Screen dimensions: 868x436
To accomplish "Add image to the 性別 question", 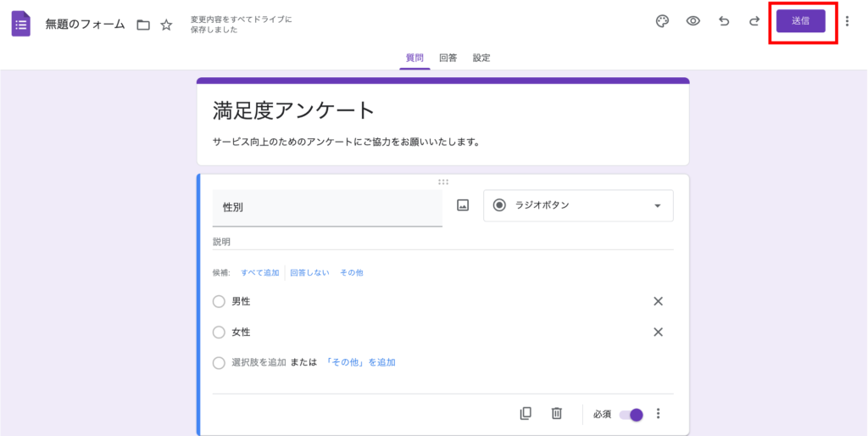I will 463,205.
